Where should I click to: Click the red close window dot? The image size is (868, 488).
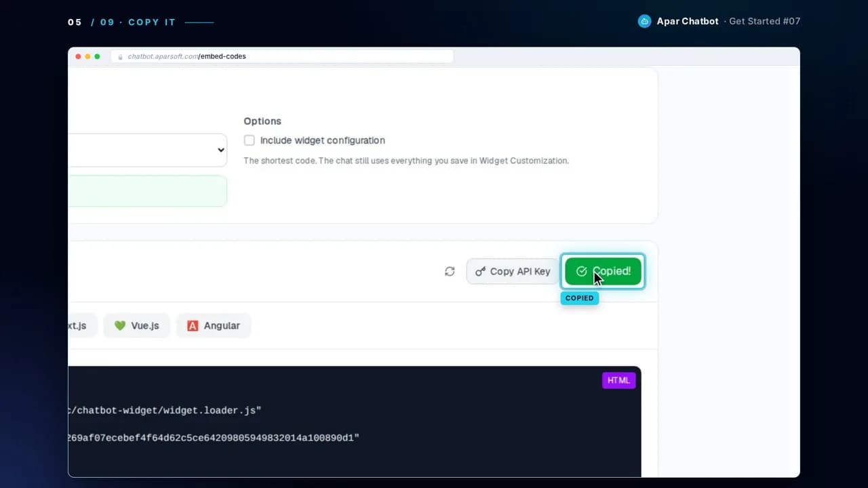click(x=79, y=56)
